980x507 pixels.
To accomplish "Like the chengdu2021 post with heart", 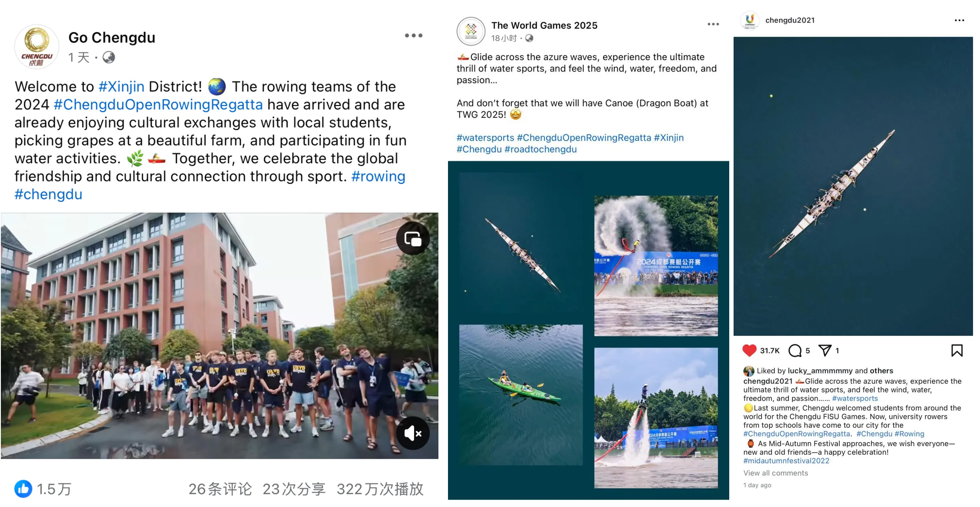I will pyautogui.click(x=749, y=350).
